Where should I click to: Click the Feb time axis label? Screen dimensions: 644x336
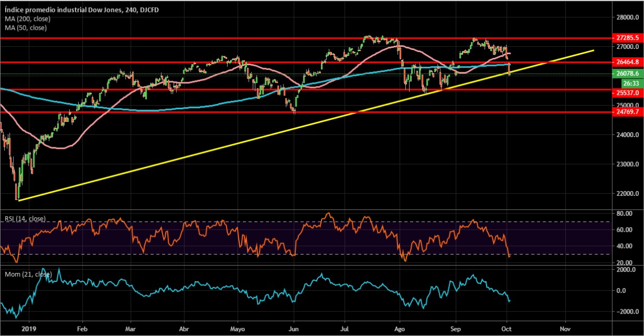pos(82,329)
